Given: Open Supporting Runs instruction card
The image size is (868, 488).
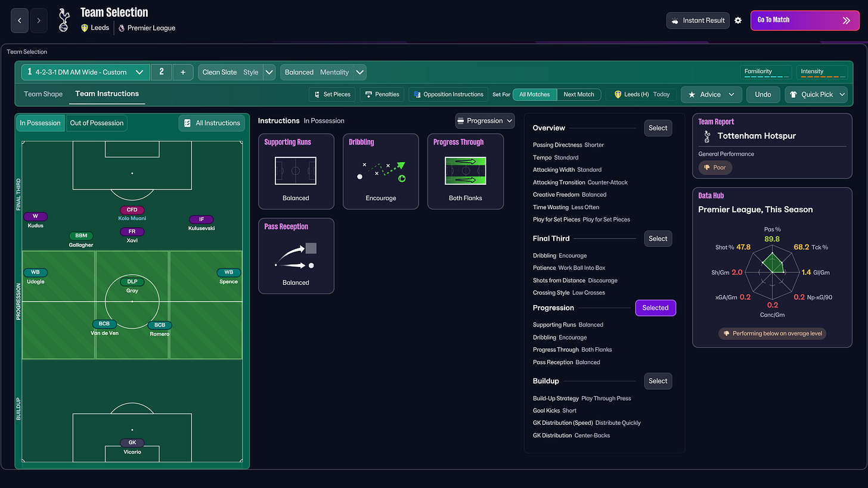Looking at the screenshot, I should point(296,172).
